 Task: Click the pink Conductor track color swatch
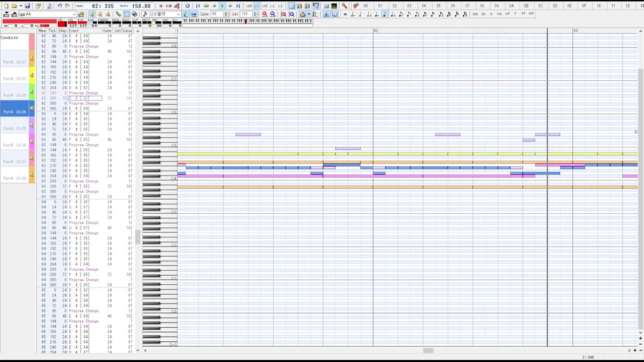pos(32,42)
